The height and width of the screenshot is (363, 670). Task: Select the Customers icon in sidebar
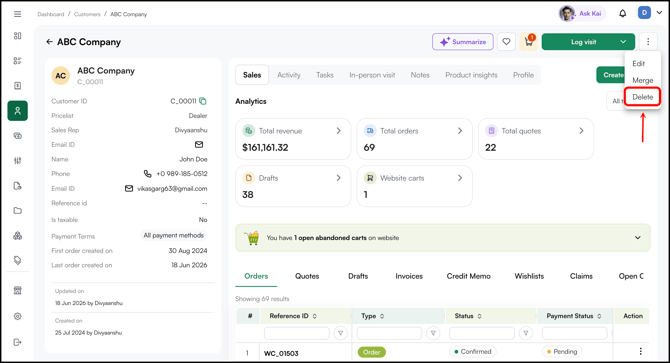point(18,111)
